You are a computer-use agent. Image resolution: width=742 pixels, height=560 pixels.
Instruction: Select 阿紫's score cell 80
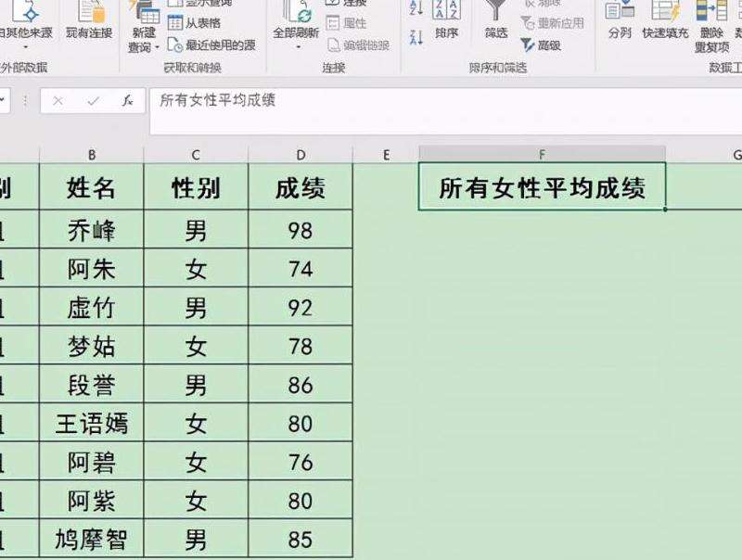(x=301, y=501)
